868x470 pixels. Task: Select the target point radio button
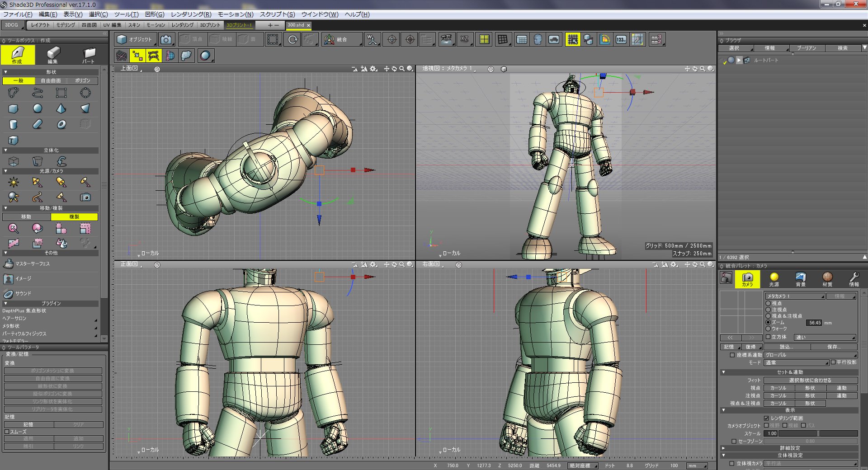point(768,310)
